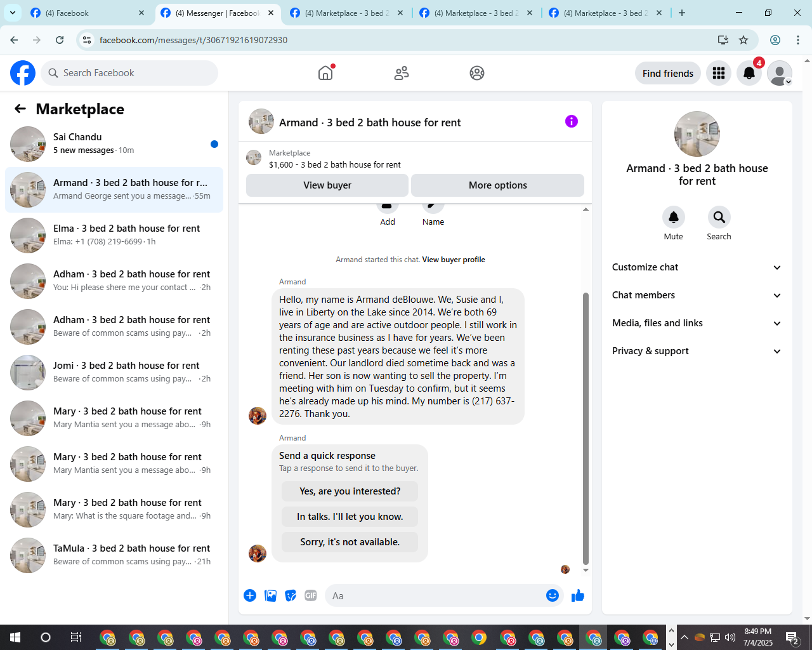Open the Friends icon in top navigation
The width and height of the screenshot is (812, 650).
(x=402, y=73)
